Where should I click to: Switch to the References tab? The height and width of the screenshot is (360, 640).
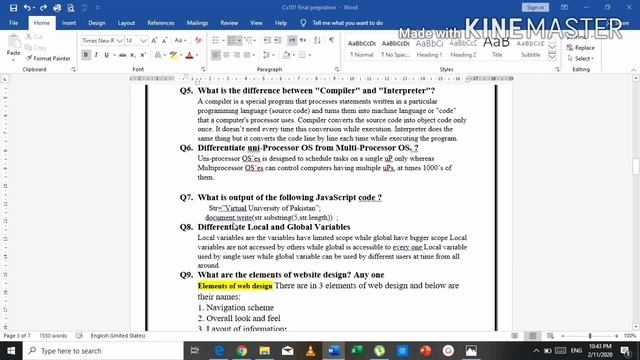click(161, 23)
